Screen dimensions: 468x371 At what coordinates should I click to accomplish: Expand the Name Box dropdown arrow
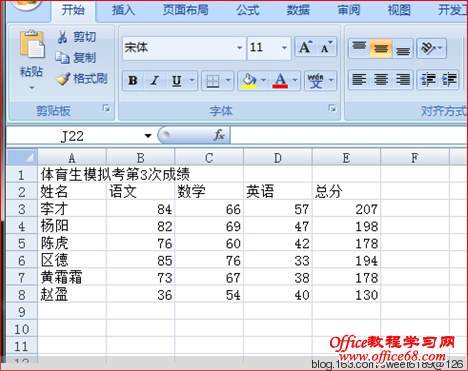pyautogui.click(x=148, y=136)
